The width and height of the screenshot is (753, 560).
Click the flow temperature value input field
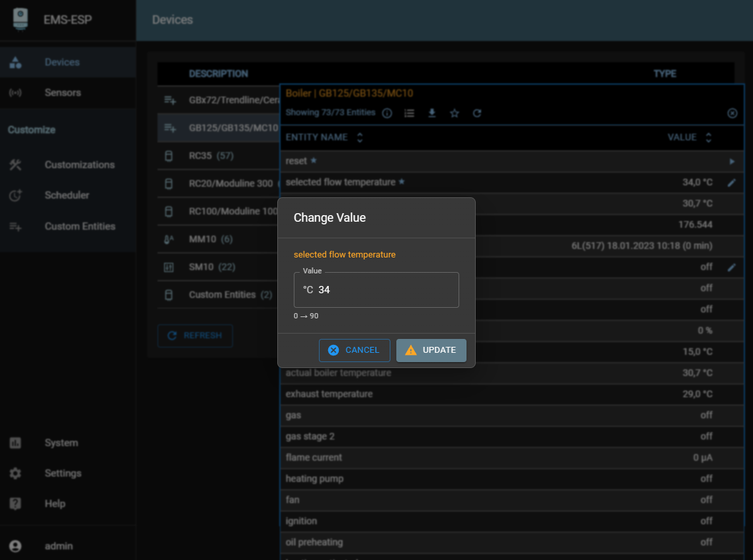(x=384, y=290)
